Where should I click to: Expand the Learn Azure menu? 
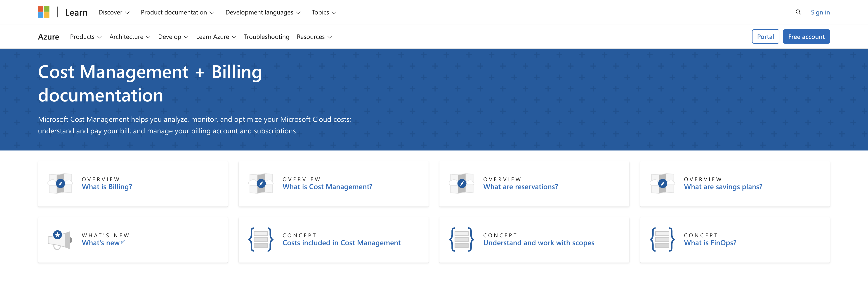[216, 37]
